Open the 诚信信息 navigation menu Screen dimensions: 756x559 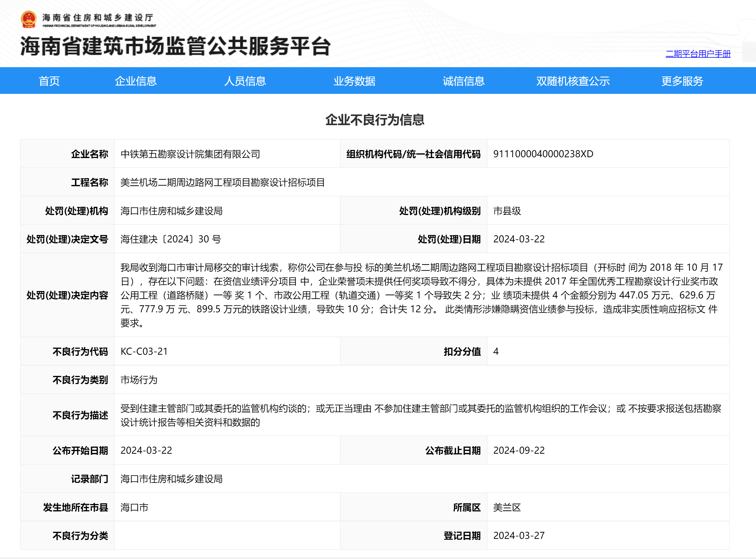click(464, 81)
